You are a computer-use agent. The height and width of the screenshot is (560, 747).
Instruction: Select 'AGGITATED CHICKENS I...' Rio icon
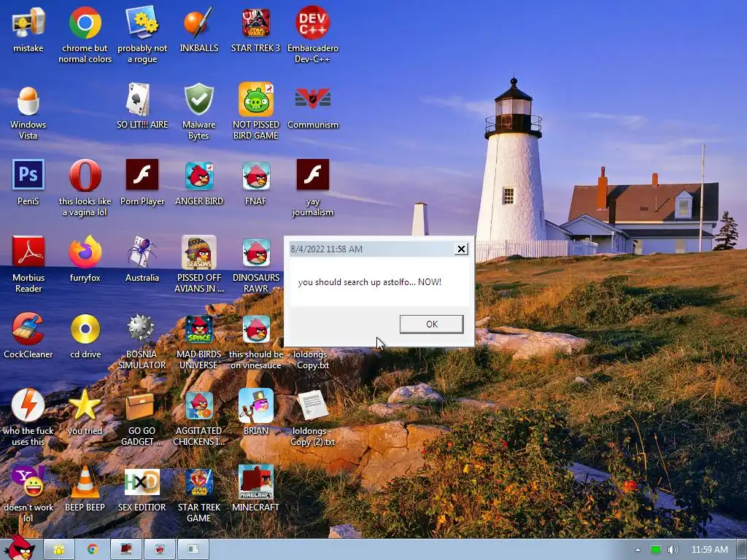point(199,405)
